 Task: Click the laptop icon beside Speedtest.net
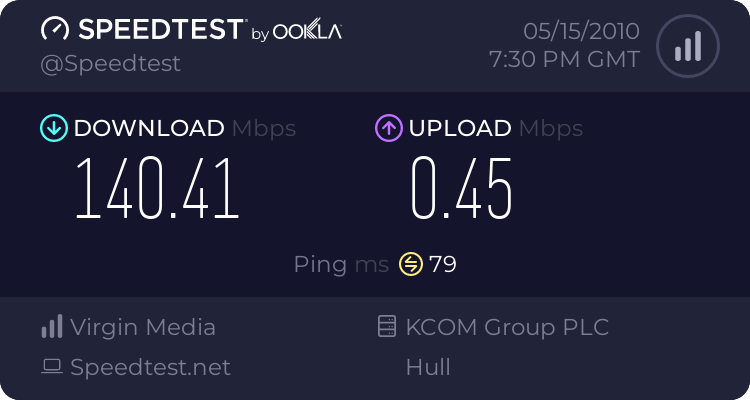[52, 367]
